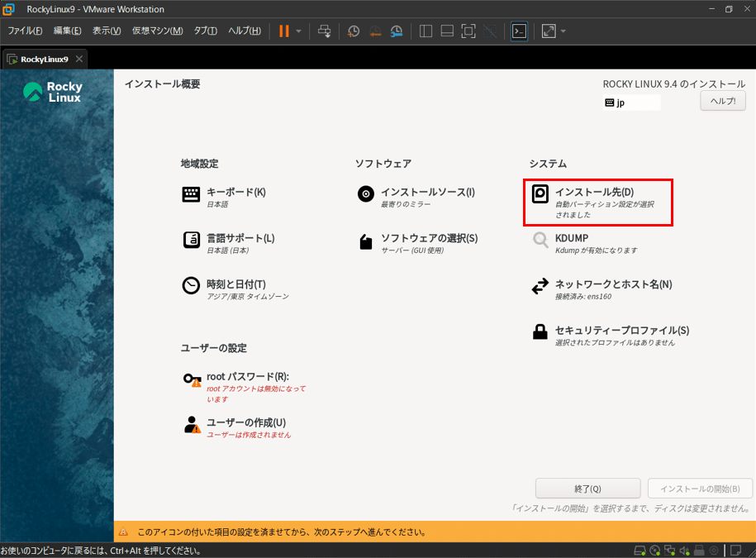Open the snapshot manager
This screenshot has height=558, width=756.
397,31
